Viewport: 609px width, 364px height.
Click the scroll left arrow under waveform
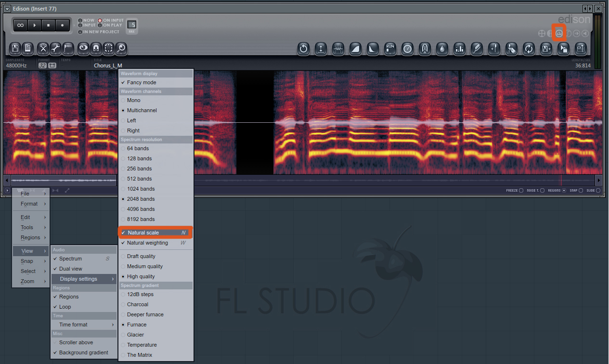[6, 180]
